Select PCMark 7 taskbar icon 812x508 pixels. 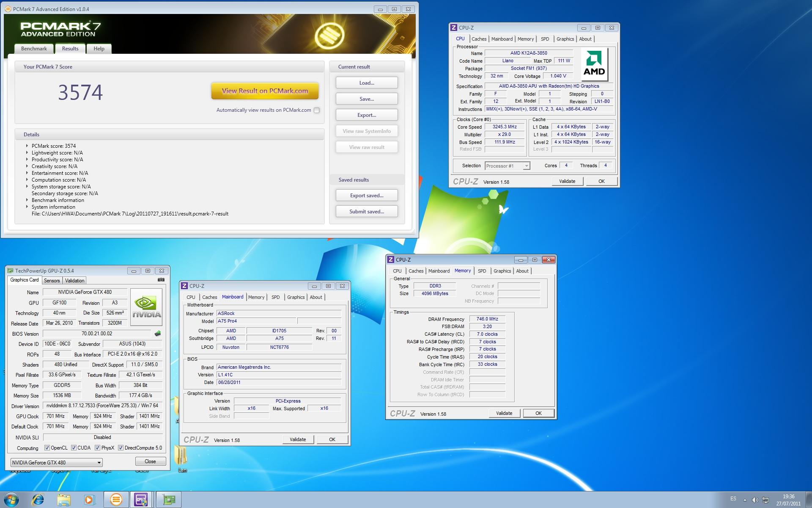click(116, 500)
